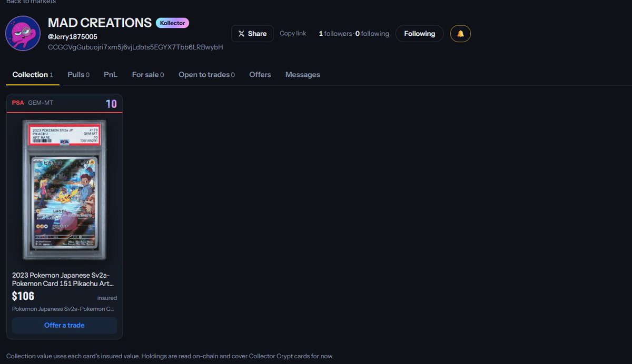Click the grade 10 badge on card
Screen dimensions: 632x364
pos(111,104)
